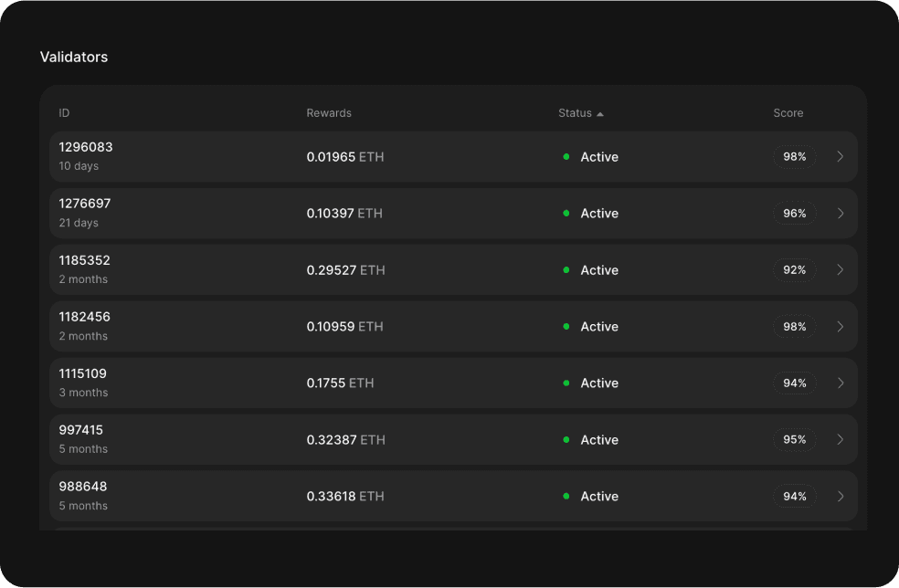Click the 94% score pill on validator 1115109
Image resolution: width=899 pixels, height=588 pixels.
pyautogui.click(x=794, y=383)
